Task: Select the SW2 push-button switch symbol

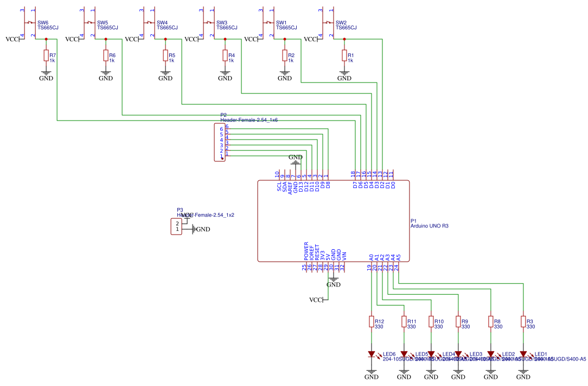Action: point(328,23)
